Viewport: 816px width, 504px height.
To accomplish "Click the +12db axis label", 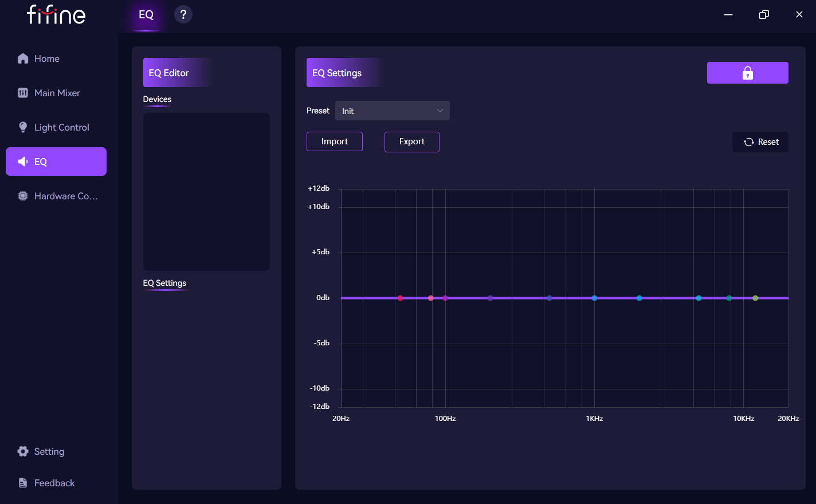I will pos(319,188).
